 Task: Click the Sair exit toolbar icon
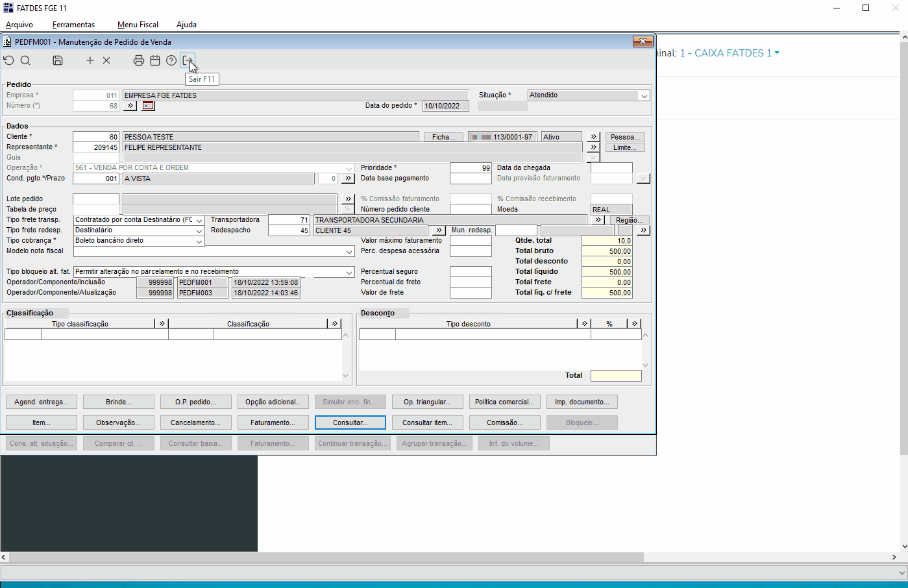[x=188, y=60]
